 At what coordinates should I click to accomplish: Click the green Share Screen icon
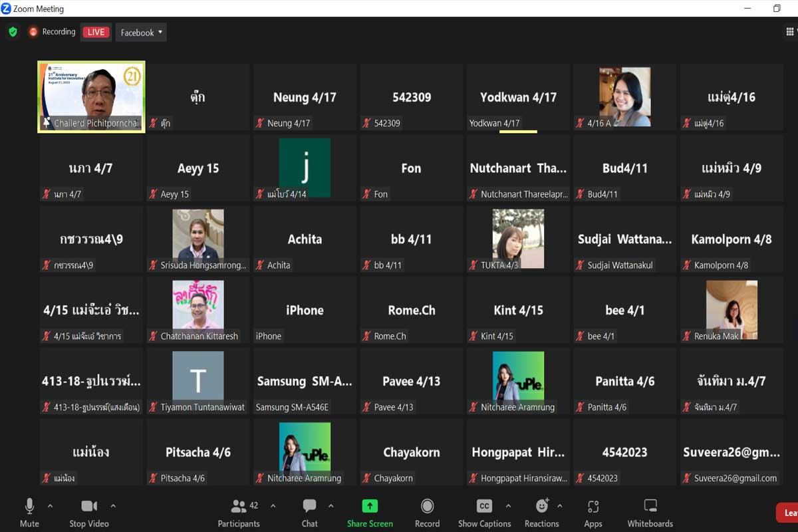click(x=370, y=507)
